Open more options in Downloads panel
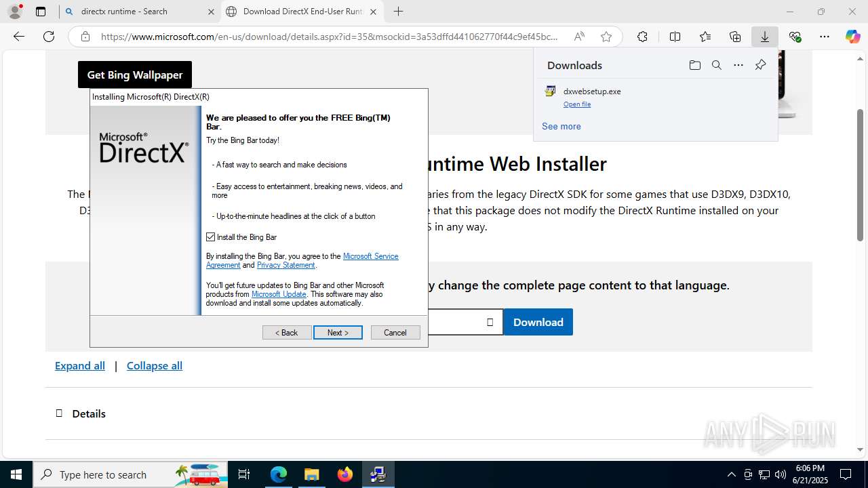868x488 pixels. click(738, 65)
